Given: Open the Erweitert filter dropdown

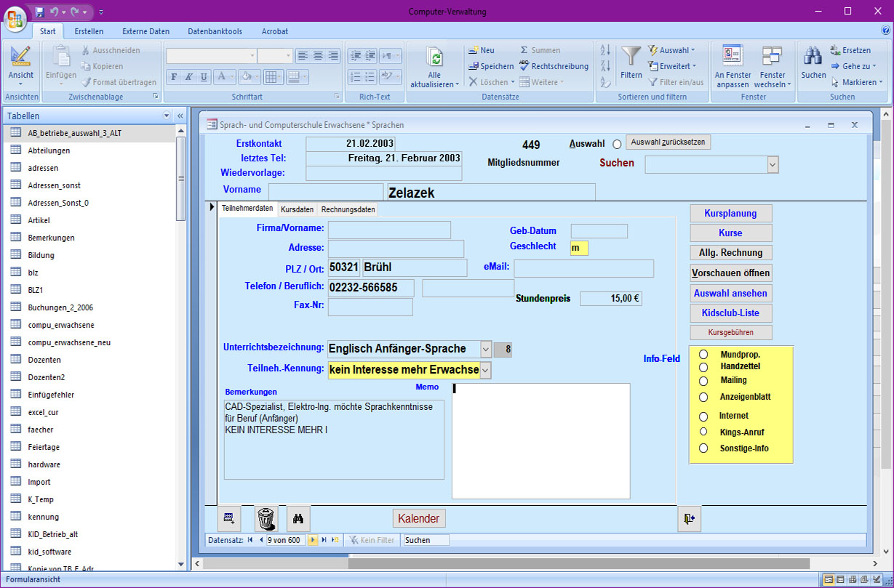Looking at the screenshot, I should point(672,66).
